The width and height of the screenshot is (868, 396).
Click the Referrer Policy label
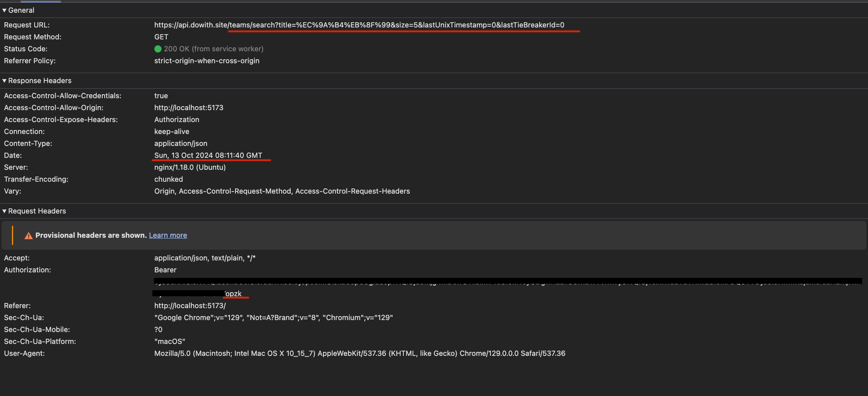pyautogui.click(x=30, y=61)
